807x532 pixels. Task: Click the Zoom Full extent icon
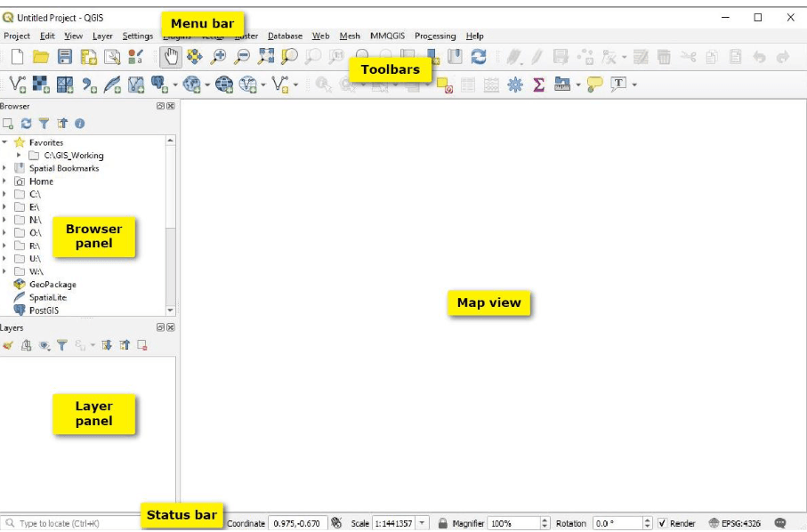[266, 57]
